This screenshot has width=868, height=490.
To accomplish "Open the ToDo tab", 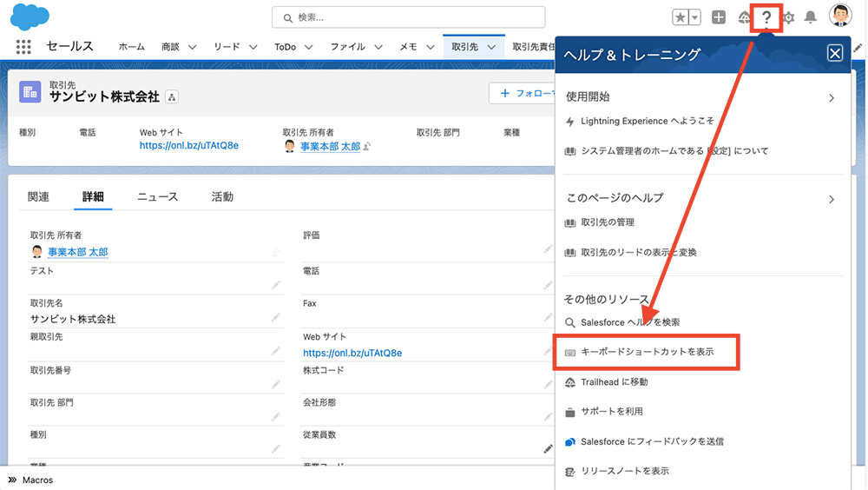I will point(285,47).
